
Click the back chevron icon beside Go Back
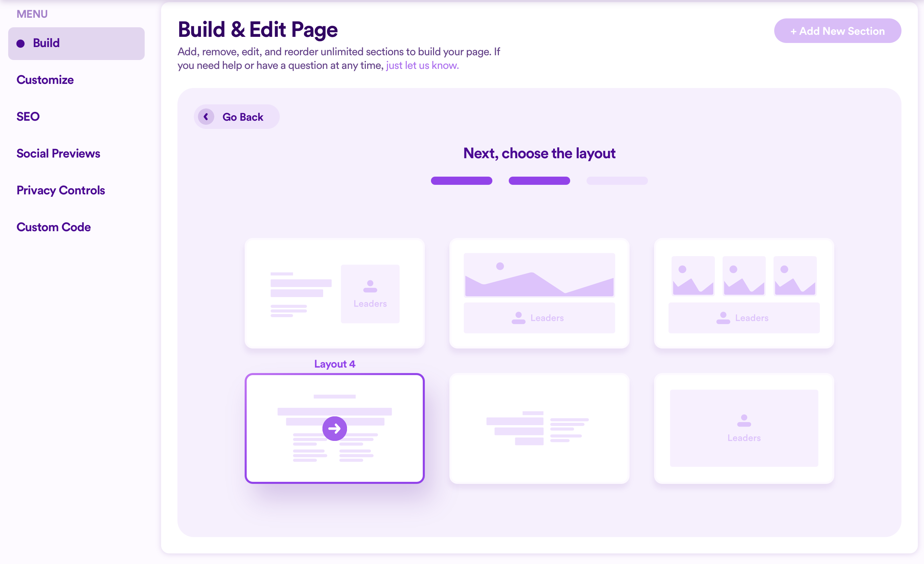click(206, 117)
